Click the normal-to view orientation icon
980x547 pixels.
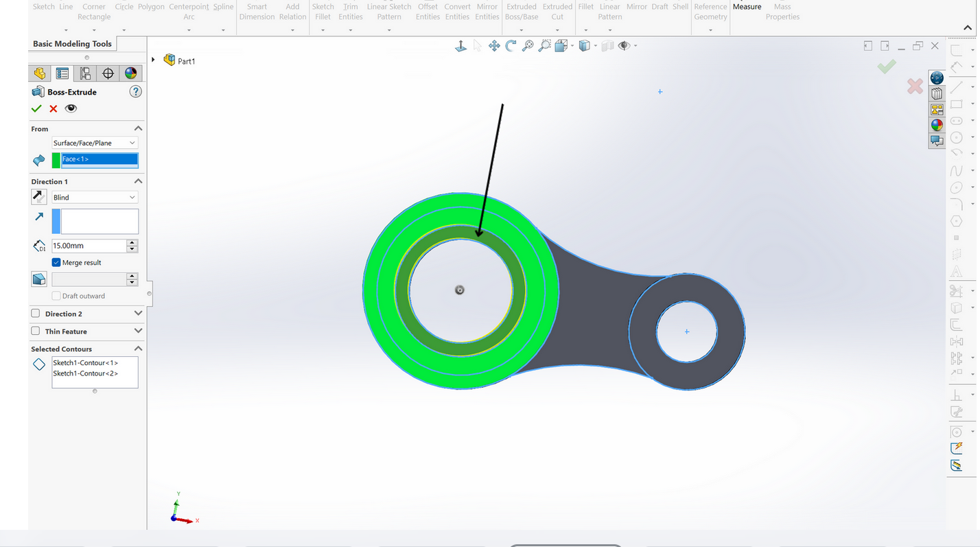coord(461,46)
